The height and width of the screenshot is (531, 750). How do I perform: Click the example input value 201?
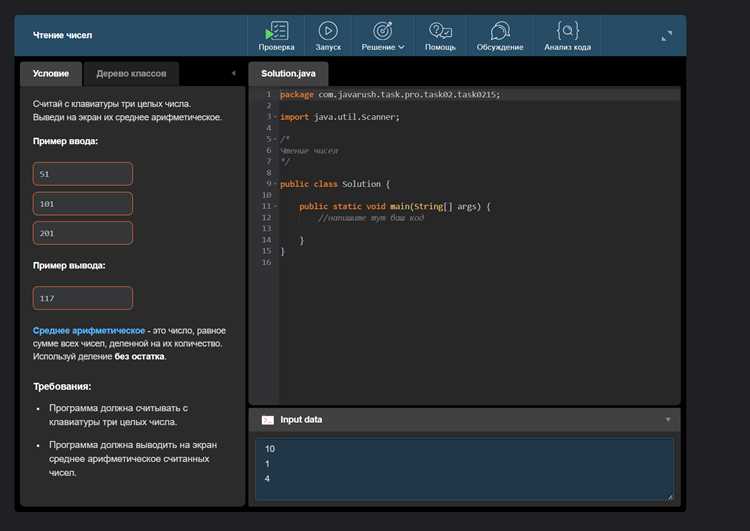coord(83,233)
